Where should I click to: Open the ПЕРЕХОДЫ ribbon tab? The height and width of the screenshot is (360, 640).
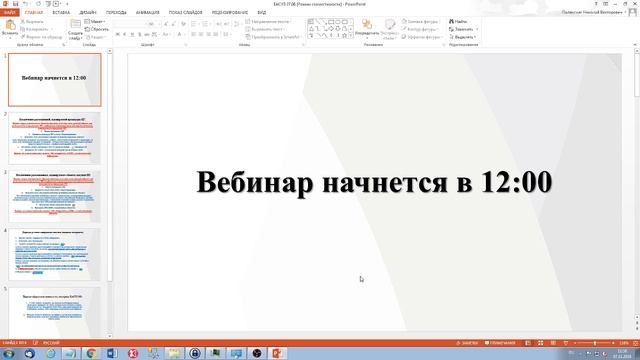pos(116,13)
